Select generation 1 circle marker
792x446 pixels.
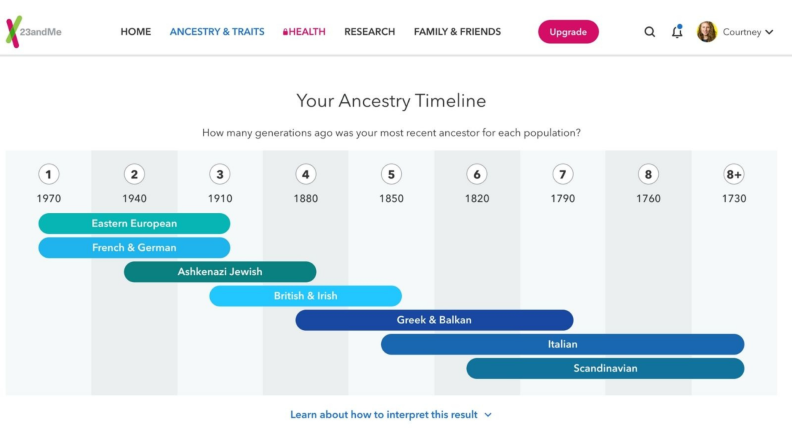(48, 174)
